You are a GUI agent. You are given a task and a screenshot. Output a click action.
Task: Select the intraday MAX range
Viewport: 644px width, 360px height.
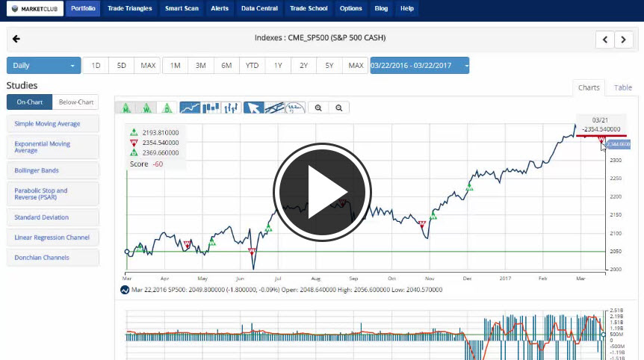[x=148, y=66]
